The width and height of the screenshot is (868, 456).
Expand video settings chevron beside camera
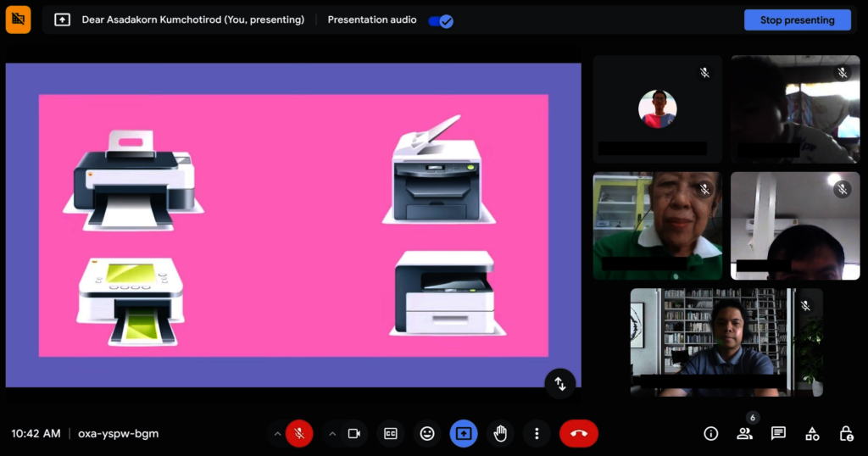coord(332,433)
